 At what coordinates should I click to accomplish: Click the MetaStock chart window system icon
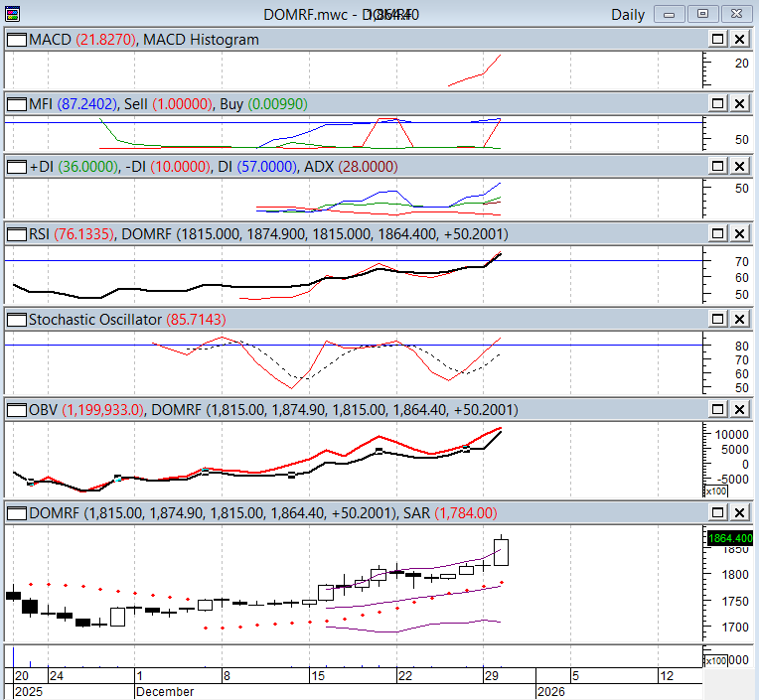pos(13,14)
